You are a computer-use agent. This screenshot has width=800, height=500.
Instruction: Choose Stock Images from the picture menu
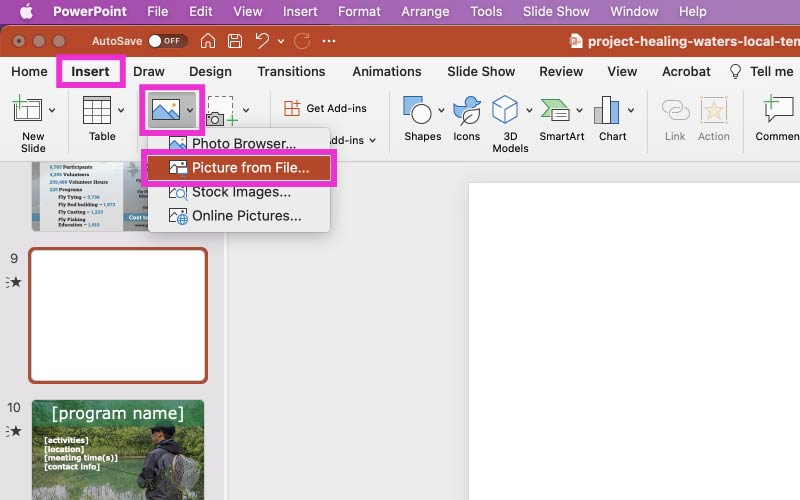point(239,192)
